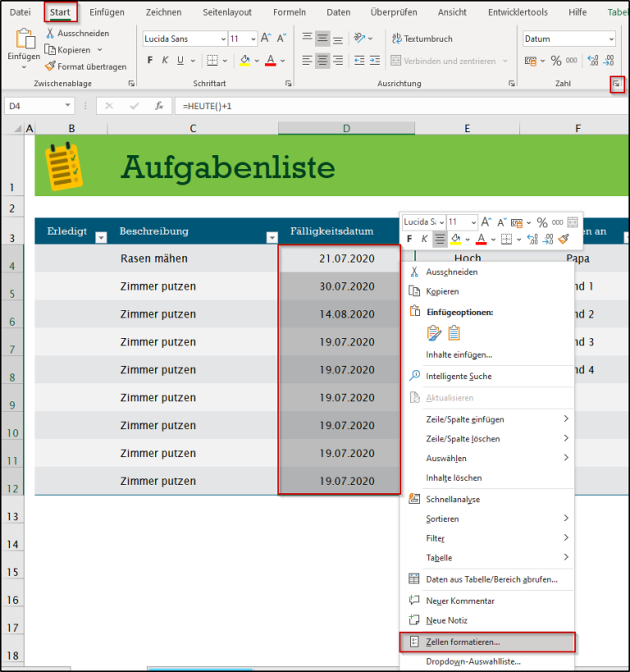The height and width of the screenshot is (672, 630).
Task: Toggle bold F in the ribbon
Action: [150, 60]
